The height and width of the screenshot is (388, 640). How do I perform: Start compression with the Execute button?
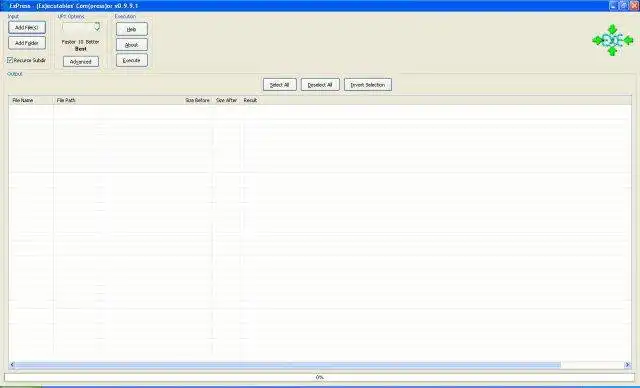(x=131, y=60)
